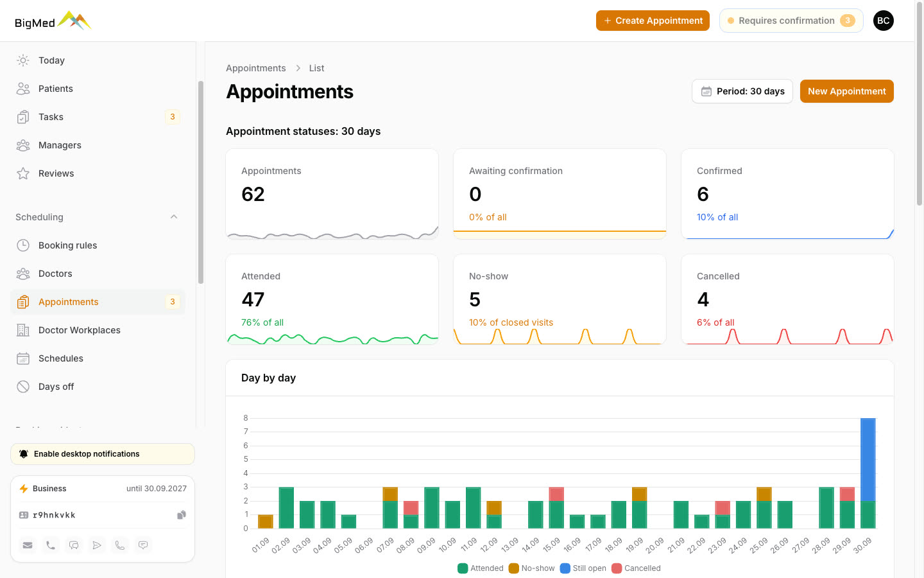Click the blue Still open bar for 30.09
Image resolution: width=924 pixels, height=578 pixels.
pos(868,459)
